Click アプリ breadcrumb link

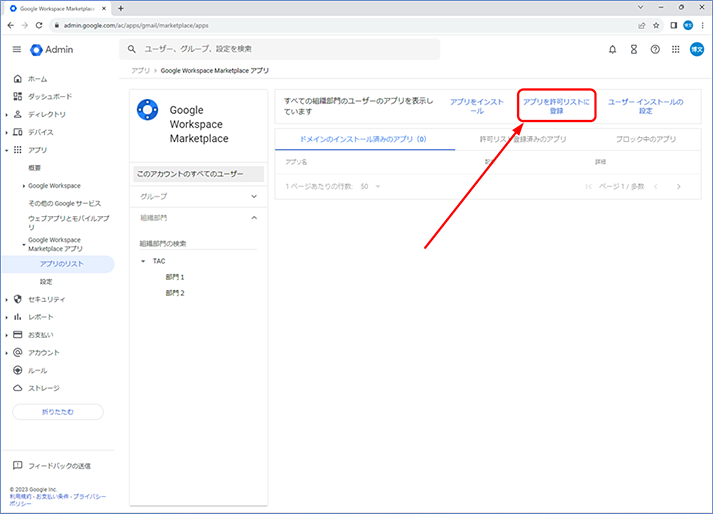(141, 71)
